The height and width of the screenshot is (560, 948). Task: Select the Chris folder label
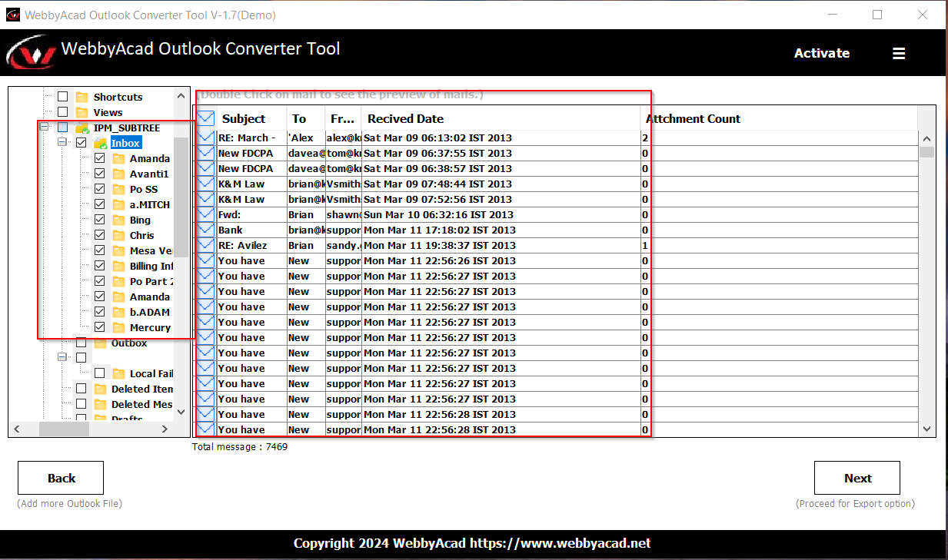(x=141, y=235)
